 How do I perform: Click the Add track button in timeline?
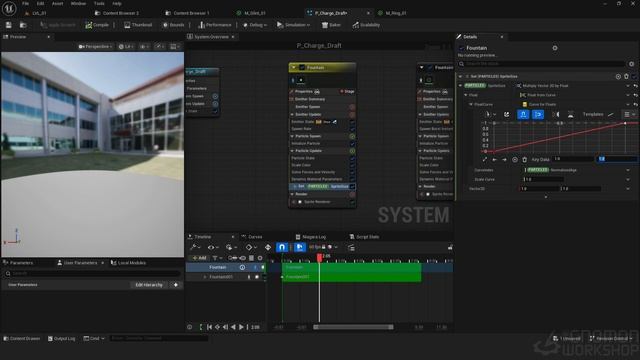tap(199, 258)
